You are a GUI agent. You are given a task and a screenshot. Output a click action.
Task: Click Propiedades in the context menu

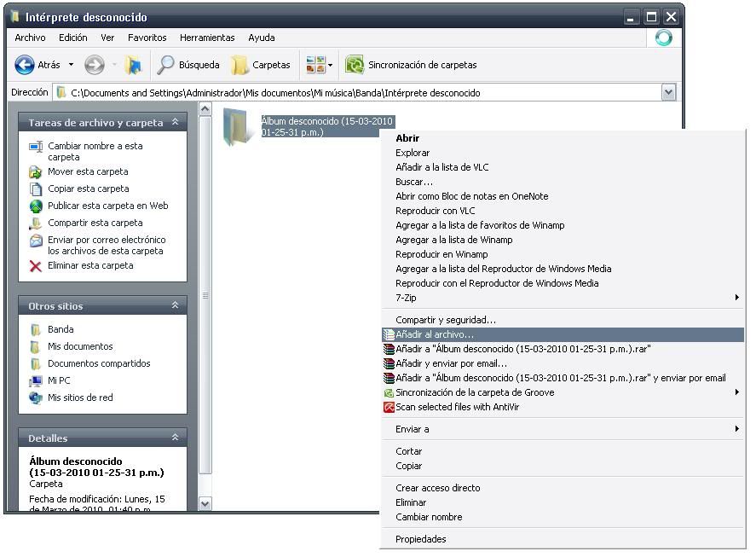(420, 539)
